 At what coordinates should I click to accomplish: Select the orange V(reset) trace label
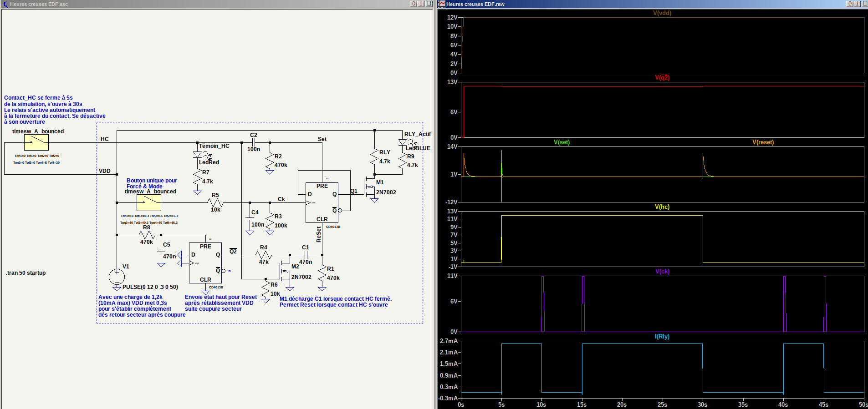[x=763, y=142]
